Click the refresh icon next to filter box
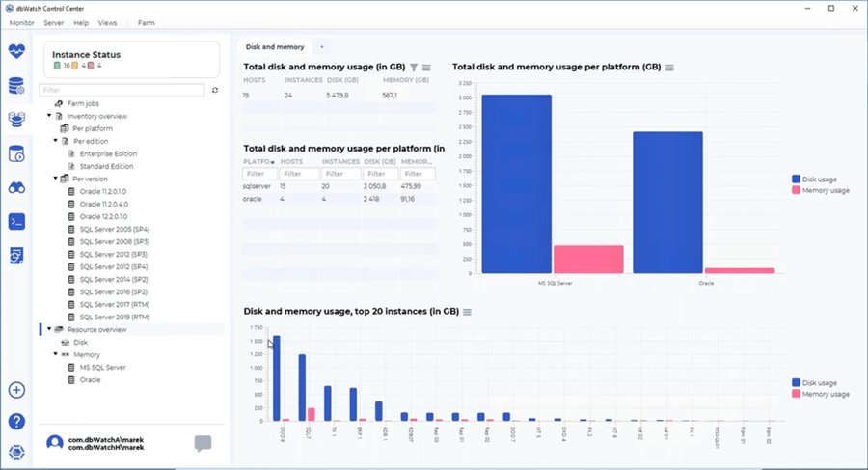The width and height of the screenshot is (868, 470). click(x=215, y=90)
